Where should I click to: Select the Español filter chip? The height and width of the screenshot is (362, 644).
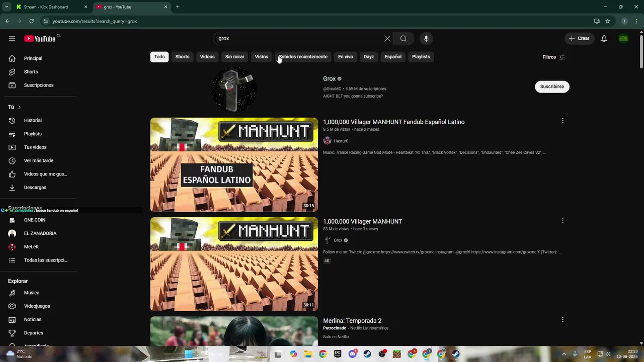point(393,57)
